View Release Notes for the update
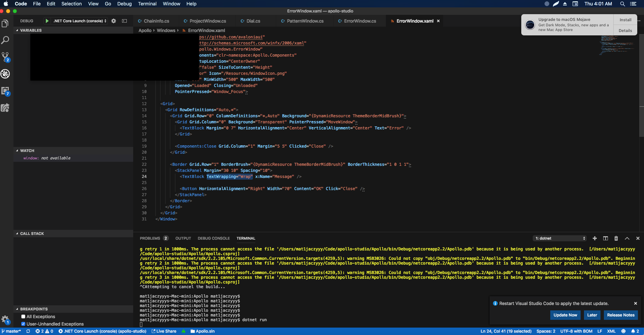This screenshot has height=335, width=644. (620, 315)
